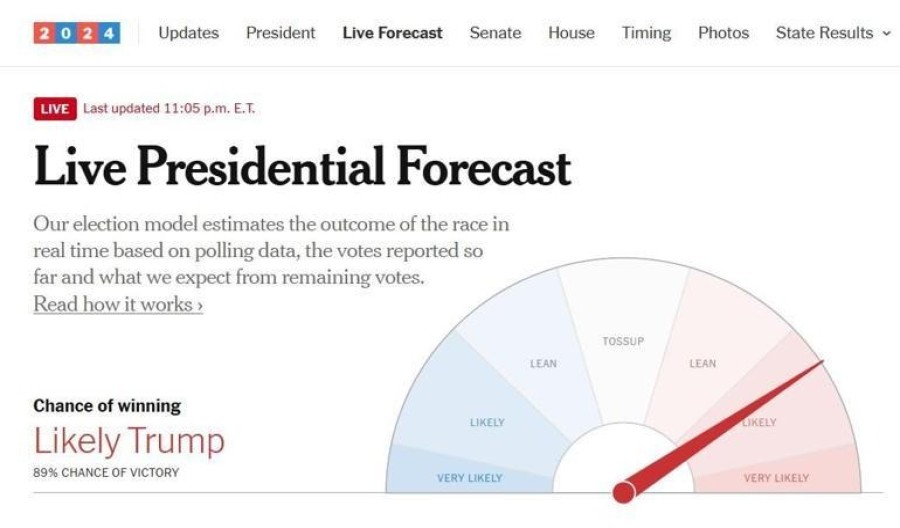Click the blue Likely gauge segment
The width and height of the screenshot is (900, 528).
click(x=487, y=422)
